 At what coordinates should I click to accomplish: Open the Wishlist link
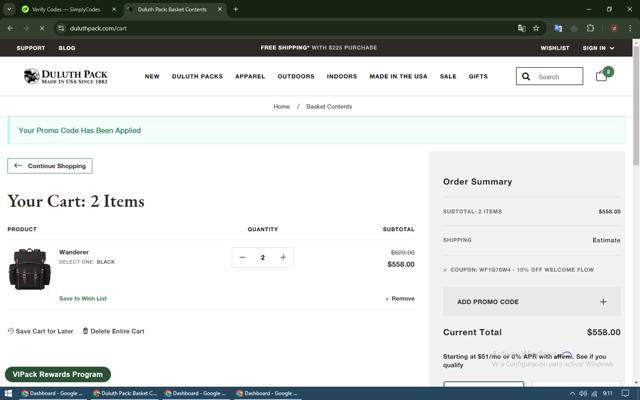pos(555,48)
